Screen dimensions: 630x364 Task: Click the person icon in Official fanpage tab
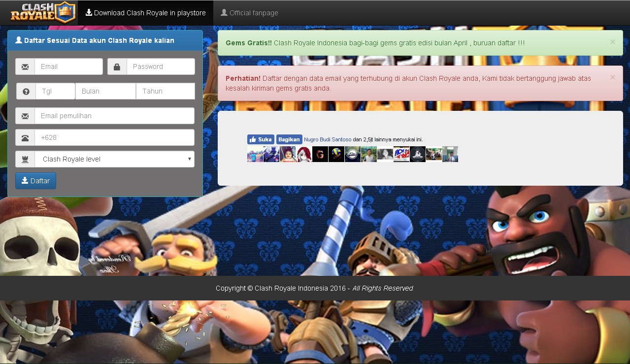[x=224, y=12]
